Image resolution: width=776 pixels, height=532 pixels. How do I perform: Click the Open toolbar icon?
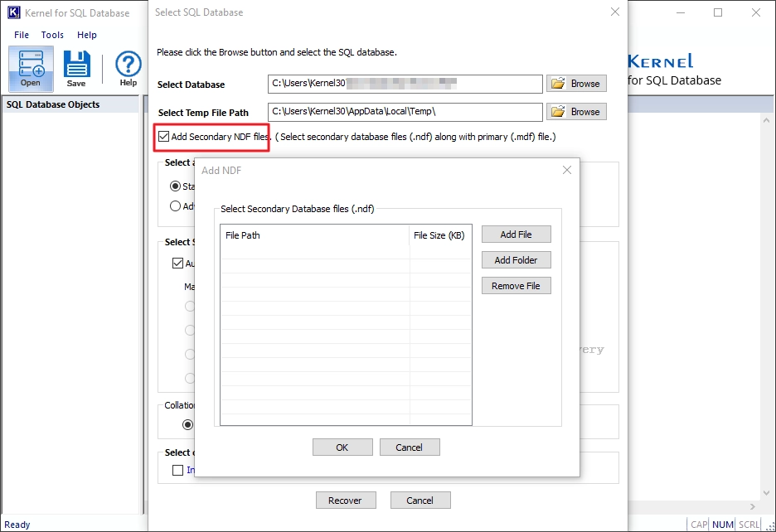pyautogui.click(x=31, y=69)
